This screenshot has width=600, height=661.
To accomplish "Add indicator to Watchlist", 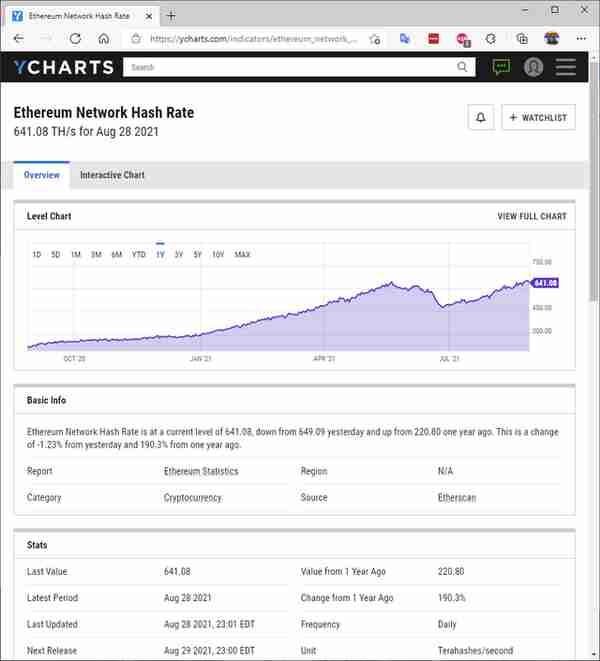I will pos(538,118).
